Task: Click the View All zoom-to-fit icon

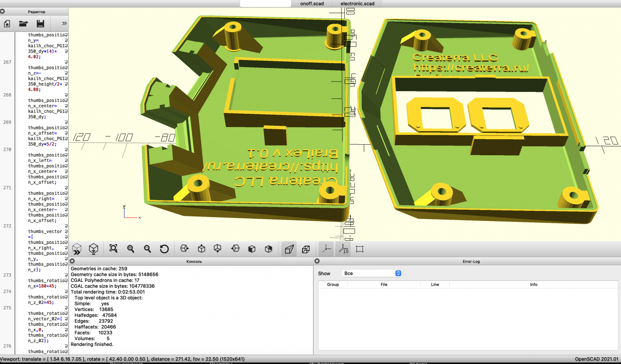Action: pos(113,249)
